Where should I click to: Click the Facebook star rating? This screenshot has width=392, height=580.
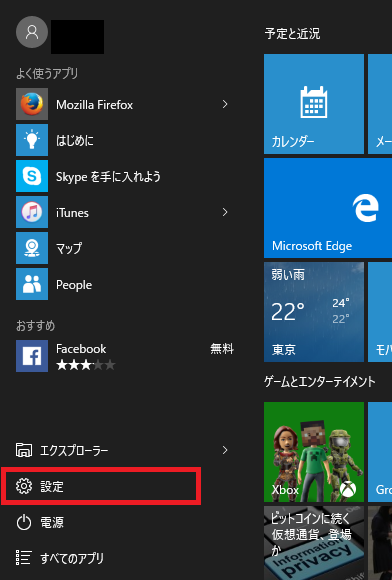(x=86, y=365)
